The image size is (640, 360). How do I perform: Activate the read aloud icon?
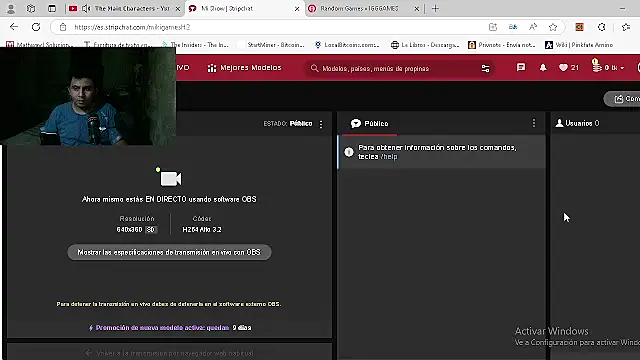533,27
